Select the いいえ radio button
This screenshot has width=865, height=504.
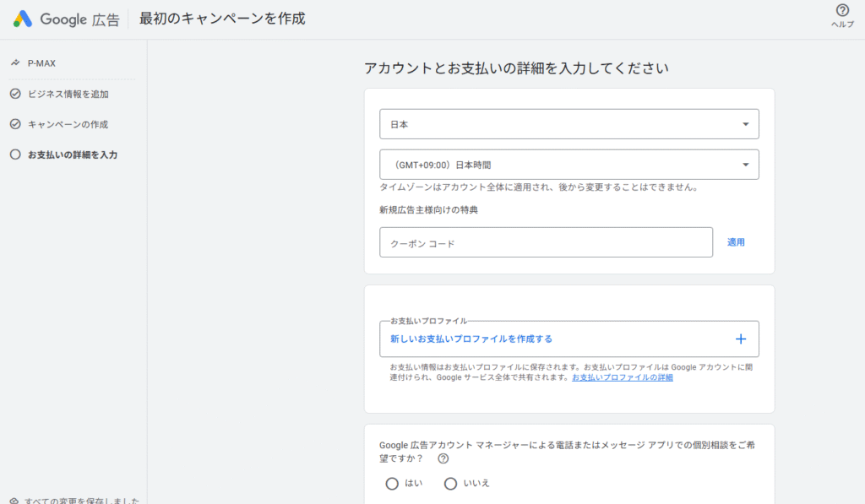point(451,483)
